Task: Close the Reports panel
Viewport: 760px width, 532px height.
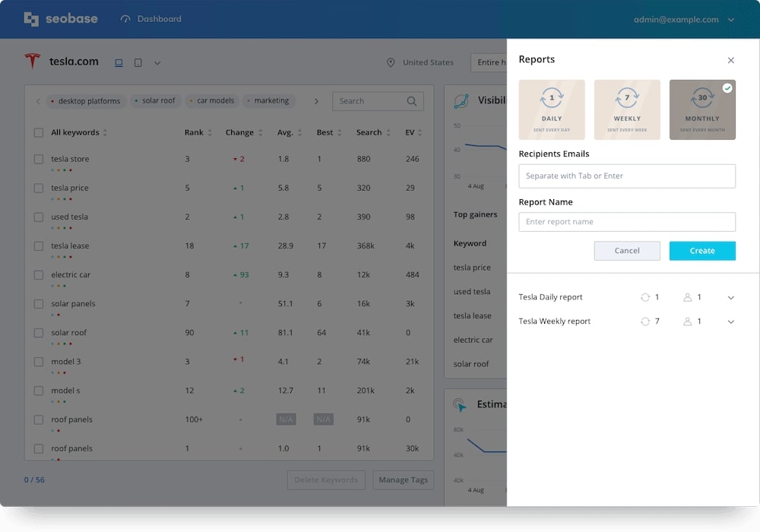Action: coord(731,60)
